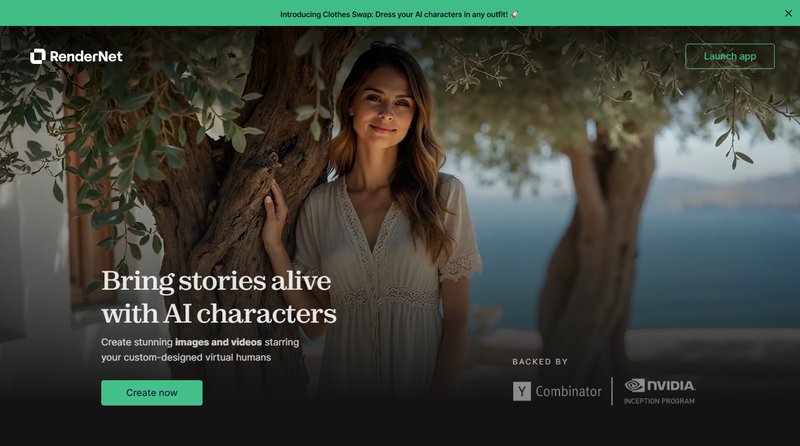
Task: Click the blurred tree trunk on right
Action: (597, 245)
